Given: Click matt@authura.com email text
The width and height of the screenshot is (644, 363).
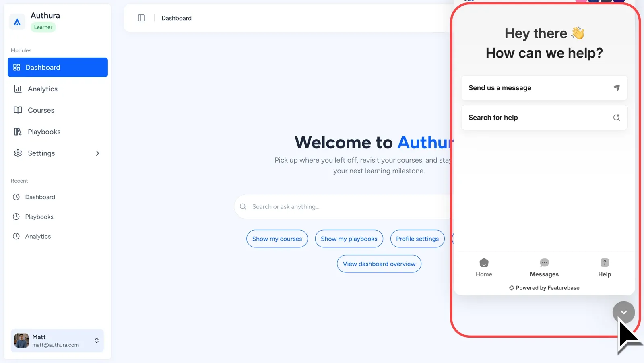Looking at the screenshot, I should click(x=56, y=345).
